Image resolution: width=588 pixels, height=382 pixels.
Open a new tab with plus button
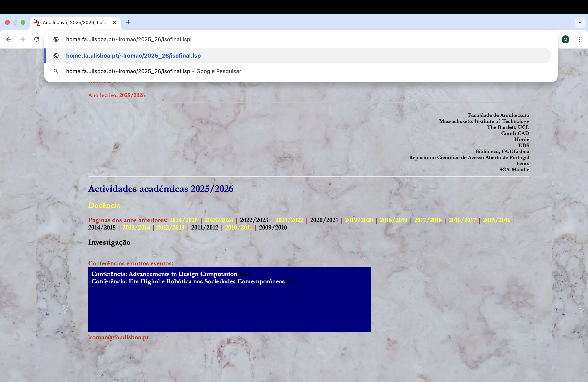point(128,22)
